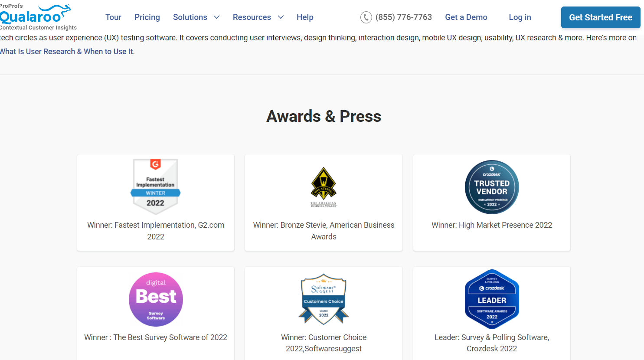Expand the Resources dropdown chevron
The image size is (644, 360).
(281, 17)
